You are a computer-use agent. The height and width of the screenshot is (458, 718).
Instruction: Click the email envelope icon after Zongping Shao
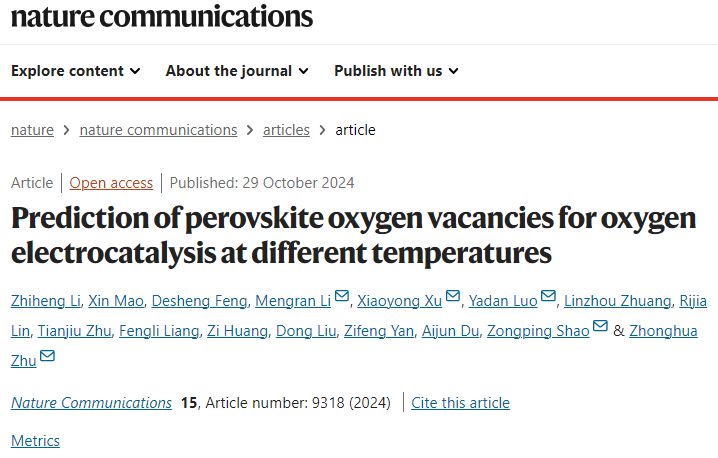coord(600,326)
